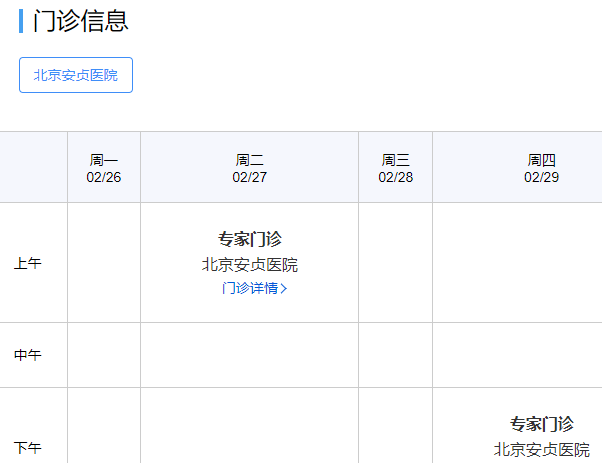Select the 周四 02/29 column header
This screenshot has width=602, height=463.
click(x=541, y=168)
